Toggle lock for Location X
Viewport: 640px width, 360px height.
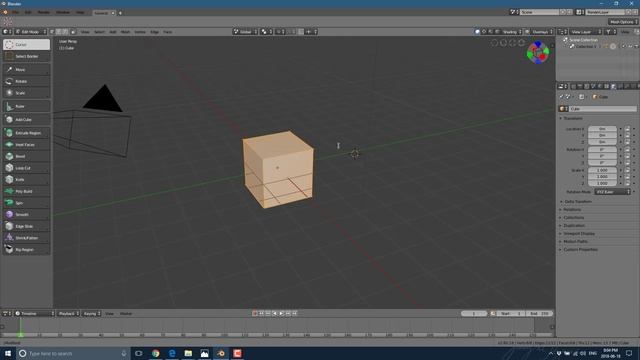(627, 129)
